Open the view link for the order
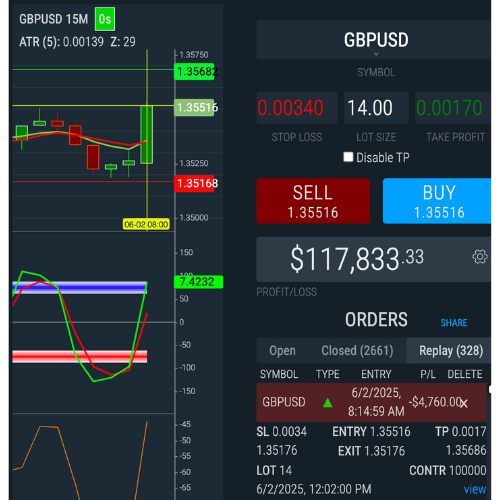 [475, 489]
